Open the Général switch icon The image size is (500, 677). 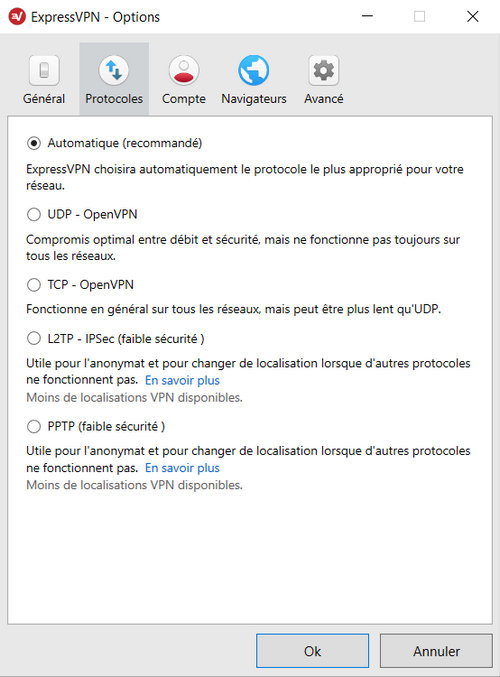[44, 70]
